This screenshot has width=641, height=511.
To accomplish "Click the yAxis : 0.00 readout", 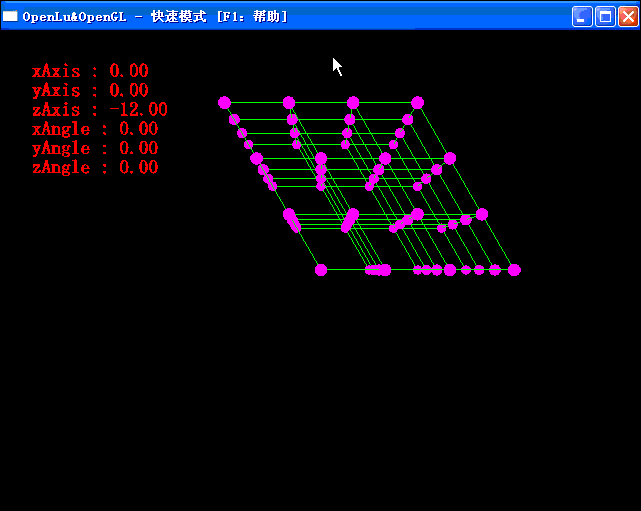I will click(x=90, y=90).
